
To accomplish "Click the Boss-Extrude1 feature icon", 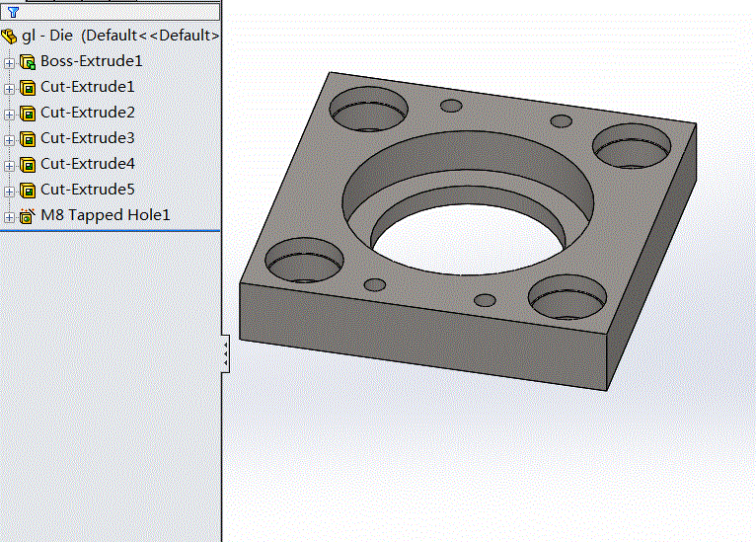I will click(x=28, y=62).
